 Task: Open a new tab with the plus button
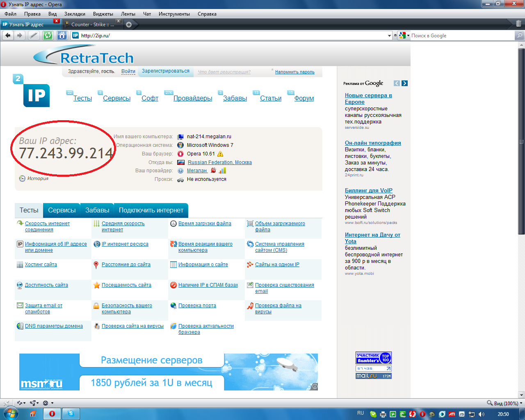(x=129, y=25)
